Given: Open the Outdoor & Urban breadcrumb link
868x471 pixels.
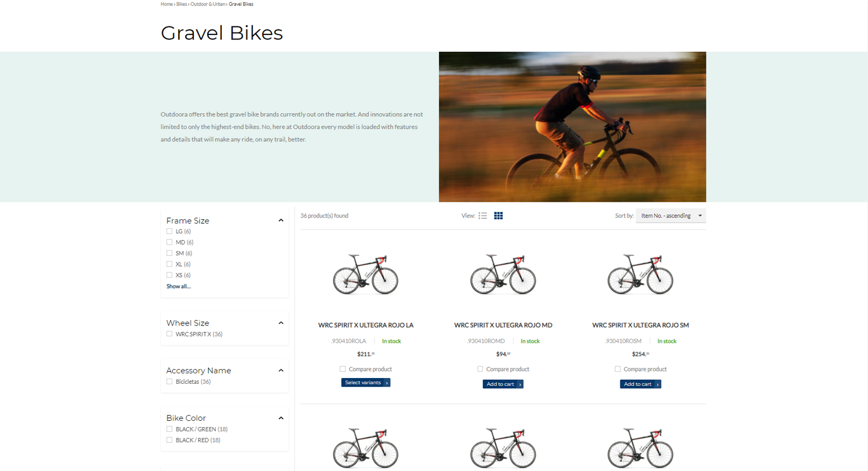Looking at the screenshot, I should 208,4.
